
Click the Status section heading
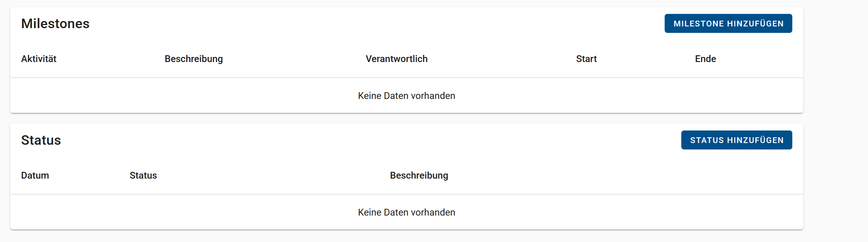[x=41, y=140]
